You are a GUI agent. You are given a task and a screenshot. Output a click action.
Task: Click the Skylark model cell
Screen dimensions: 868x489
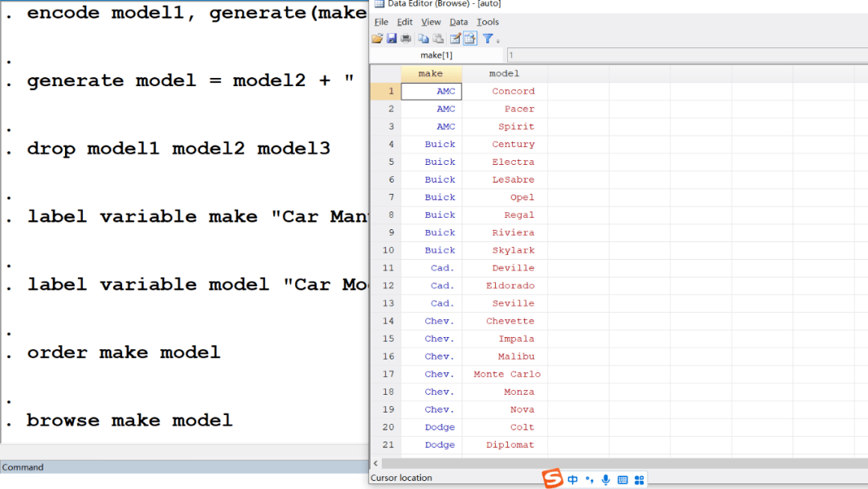coord(505,250)
